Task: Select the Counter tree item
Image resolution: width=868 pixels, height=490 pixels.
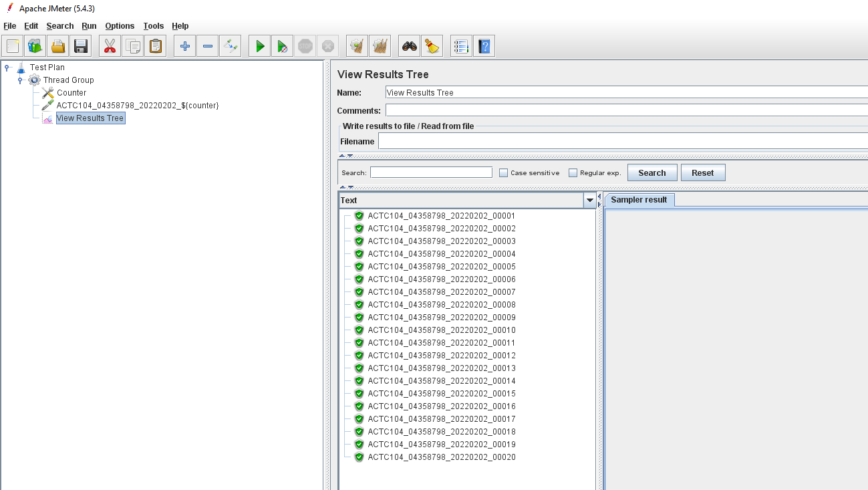Action: 71,93
